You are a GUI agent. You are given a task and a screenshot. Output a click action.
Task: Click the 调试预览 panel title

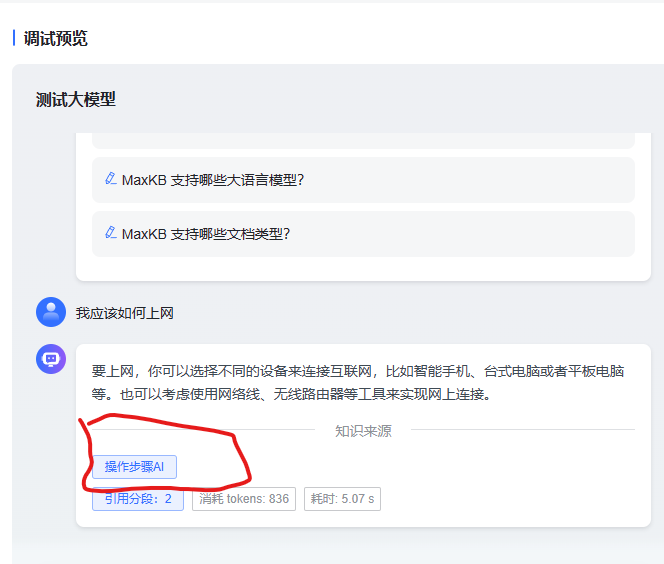click(55, 39)
